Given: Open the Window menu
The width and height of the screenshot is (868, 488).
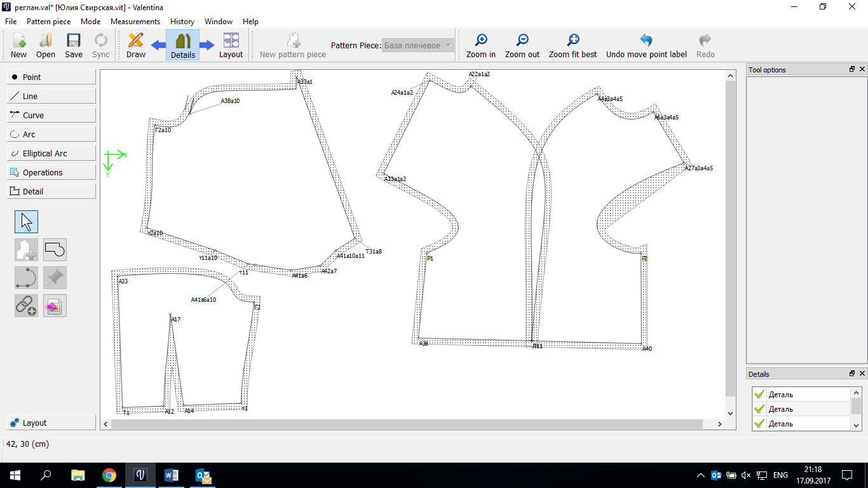Looking at the screenshot, I should coord(219,21).
